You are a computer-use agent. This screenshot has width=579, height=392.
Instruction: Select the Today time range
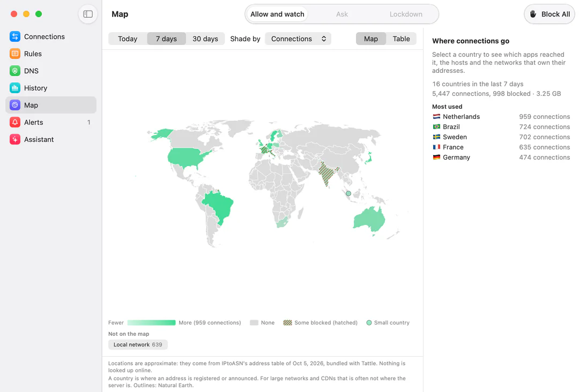click(x=128, y=39)
